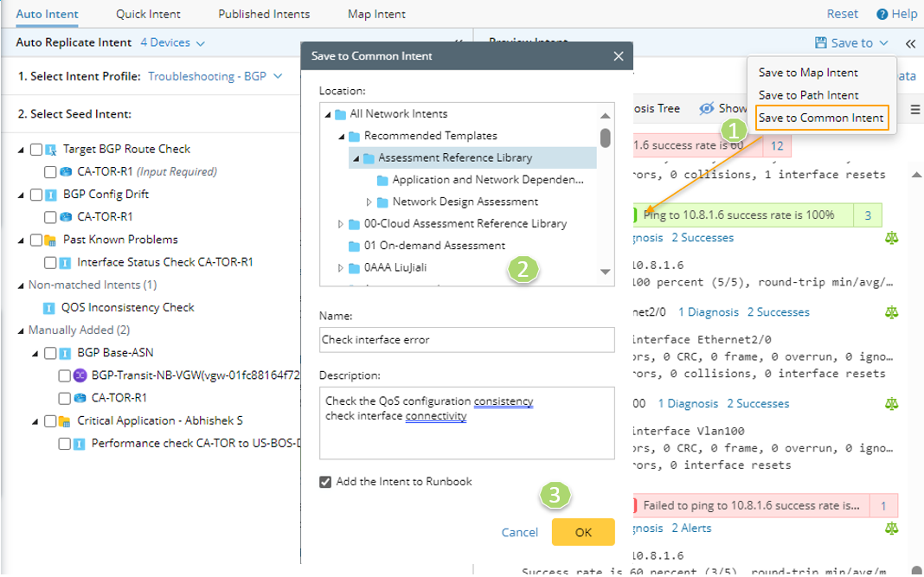Collapse panel with double chevron icon
The image size is (924, 577).
(x=910, y=43)
